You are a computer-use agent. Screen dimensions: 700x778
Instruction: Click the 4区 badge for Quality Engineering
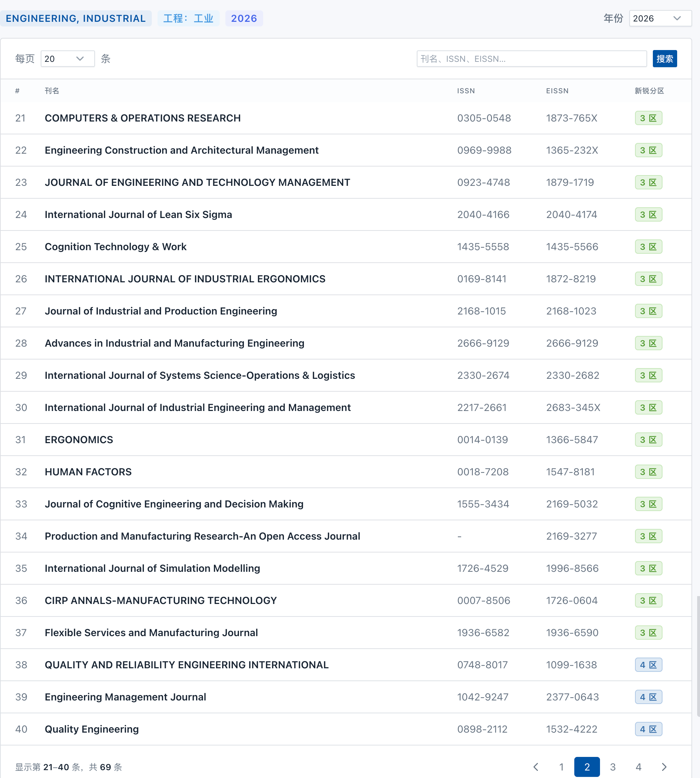point(649,729)
